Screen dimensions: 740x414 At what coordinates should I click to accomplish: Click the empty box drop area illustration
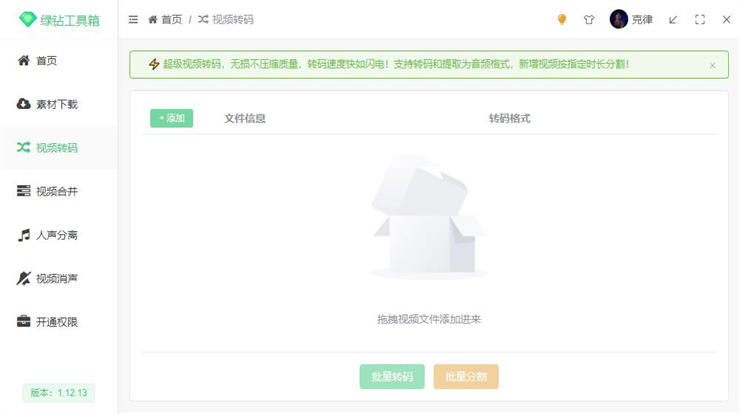(429, 217)
